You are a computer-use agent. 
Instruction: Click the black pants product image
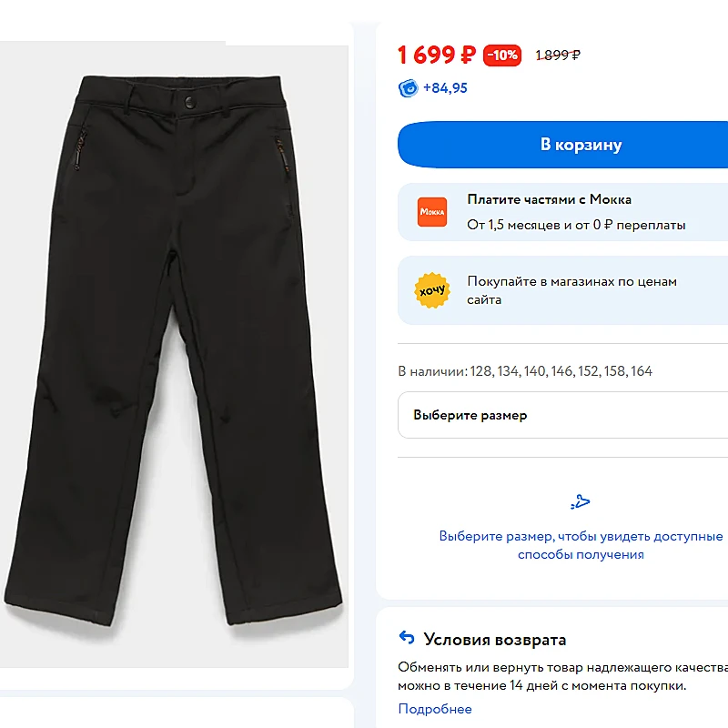[x=174, y=354]
